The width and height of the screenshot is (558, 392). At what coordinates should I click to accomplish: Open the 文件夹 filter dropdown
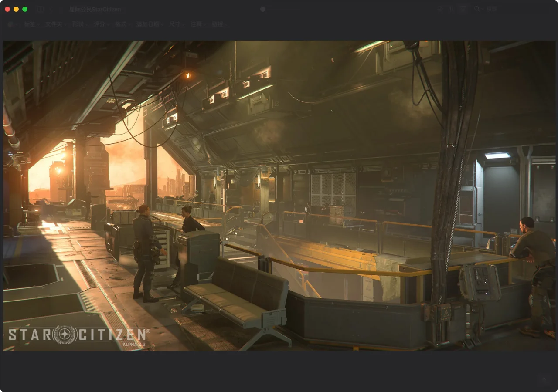coord(56,24)
